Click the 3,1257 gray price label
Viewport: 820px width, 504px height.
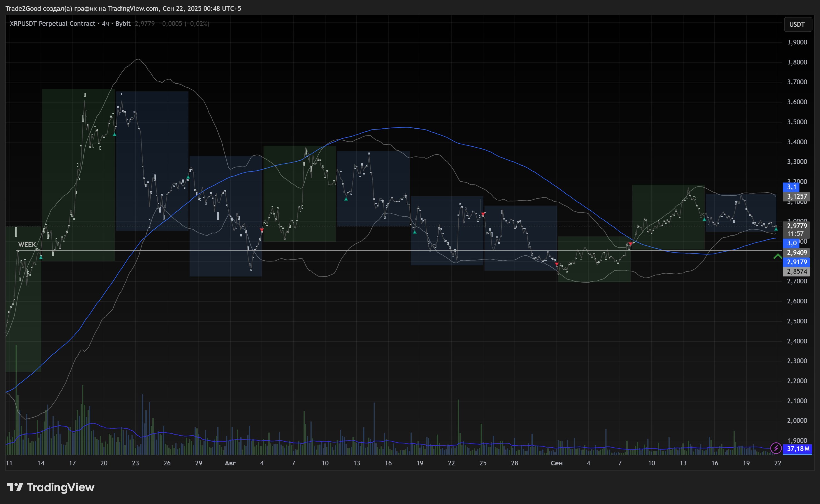(797, 196)
